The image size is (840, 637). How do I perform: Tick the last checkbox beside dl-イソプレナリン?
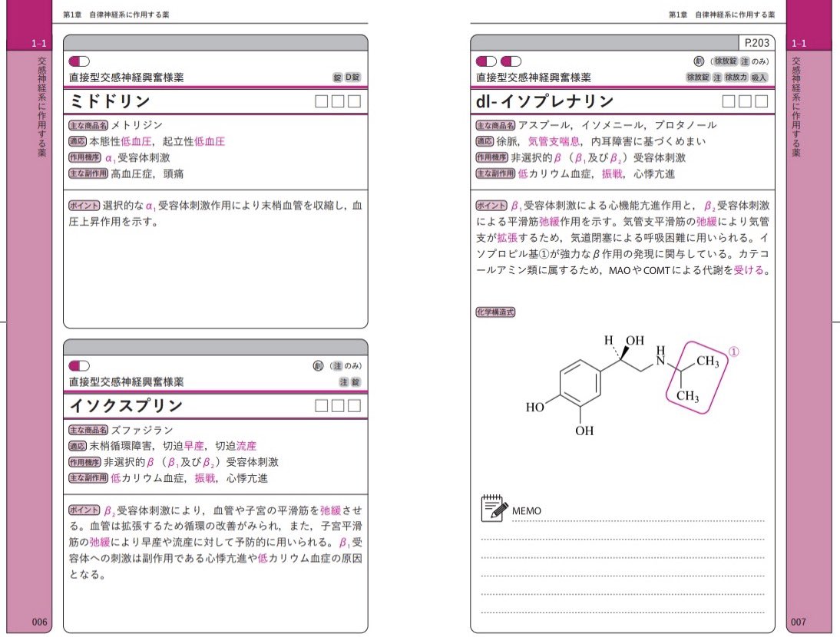[x=762, y=101]
